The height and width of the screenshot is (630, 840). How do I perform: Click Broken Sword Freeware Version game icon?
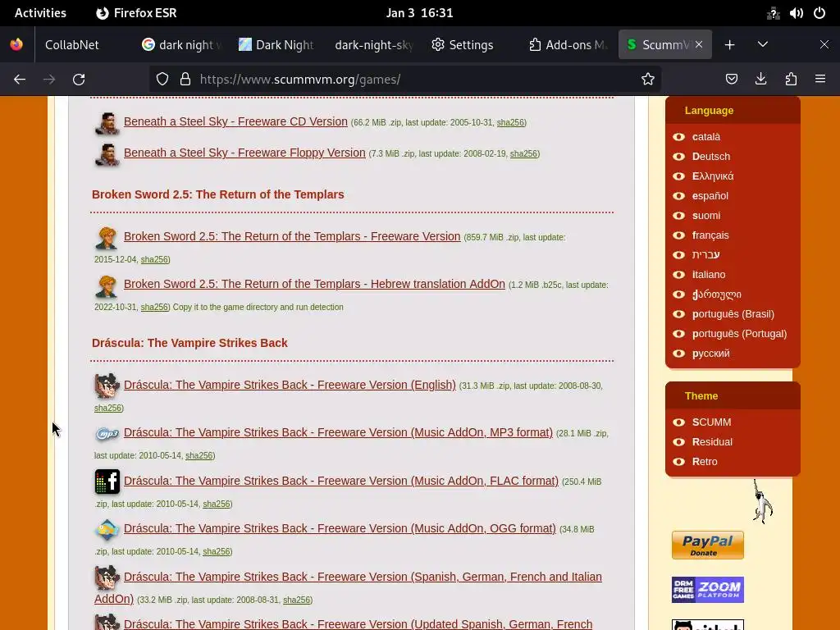point(106,239)
